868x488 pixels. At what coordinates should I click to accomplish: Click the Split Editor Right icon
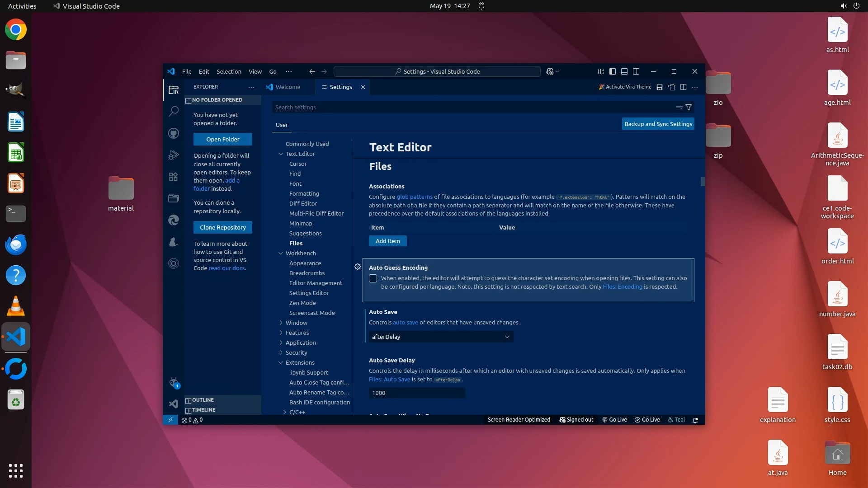tap(684, 87)
